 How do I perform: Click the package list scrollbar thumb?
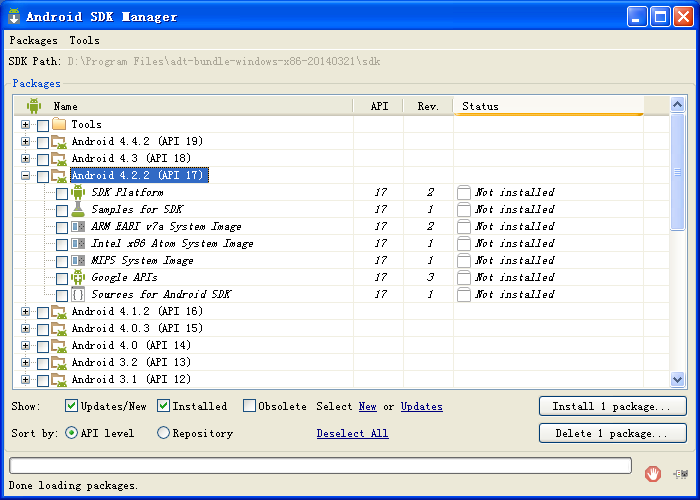677,172
